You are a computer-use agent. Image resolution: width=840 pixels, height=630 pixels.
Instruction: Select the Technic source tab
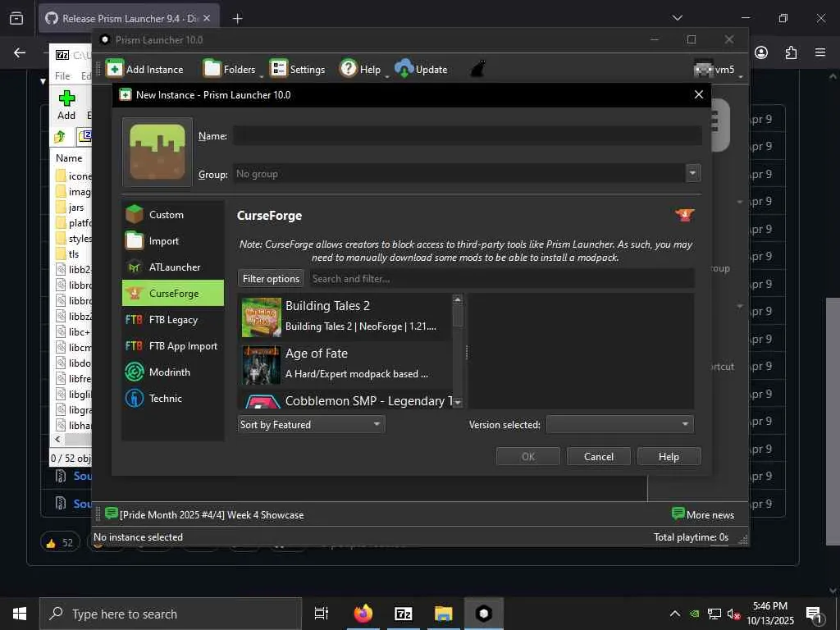click(173, 398)
